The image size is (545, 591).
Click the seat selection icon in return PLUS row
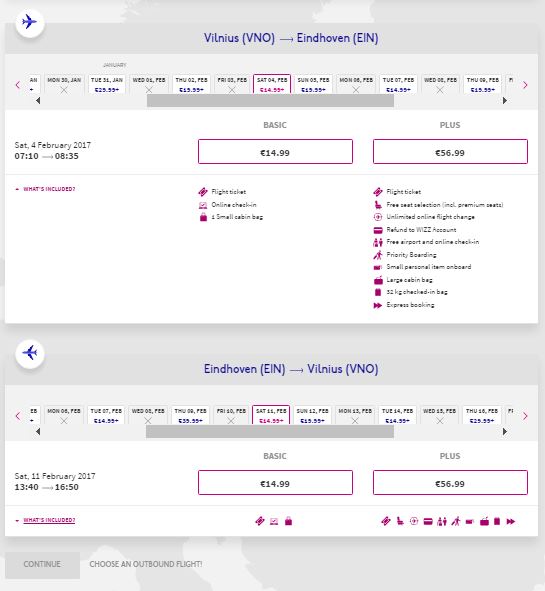pos(400,521)
